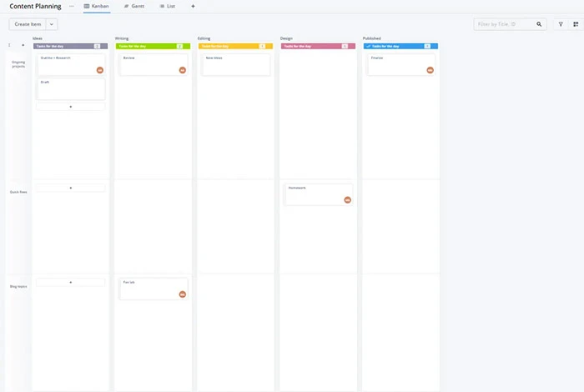Image resolution: width=584 pixels, height=392 pixels.
Task: Open the Homework card in Design
Action: click(x=318, y=194)
